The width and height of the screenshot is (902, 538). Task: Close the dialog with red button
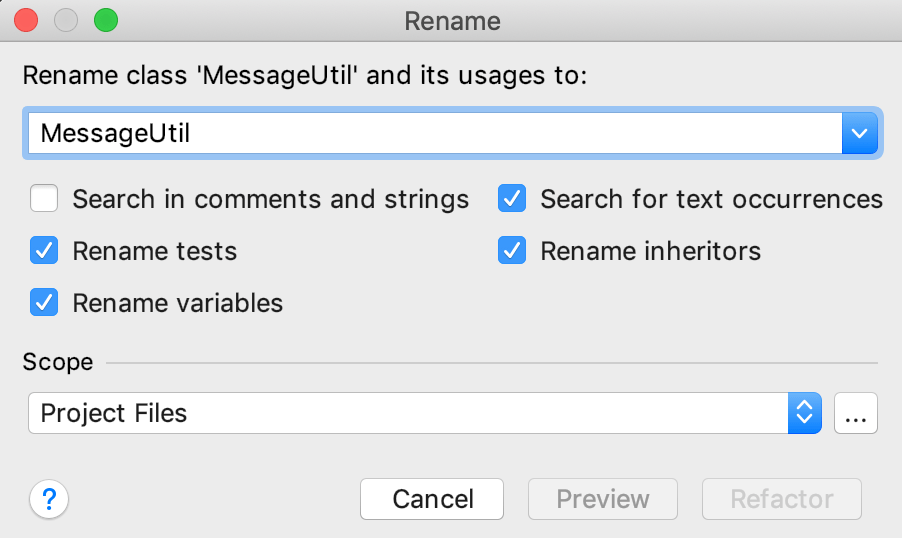26,20
